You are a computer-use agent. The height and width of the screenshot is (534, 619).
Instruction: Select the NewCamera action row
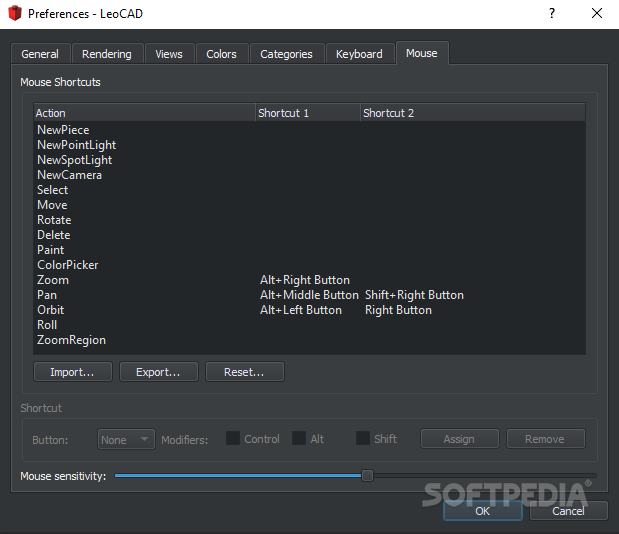[309, 175]
